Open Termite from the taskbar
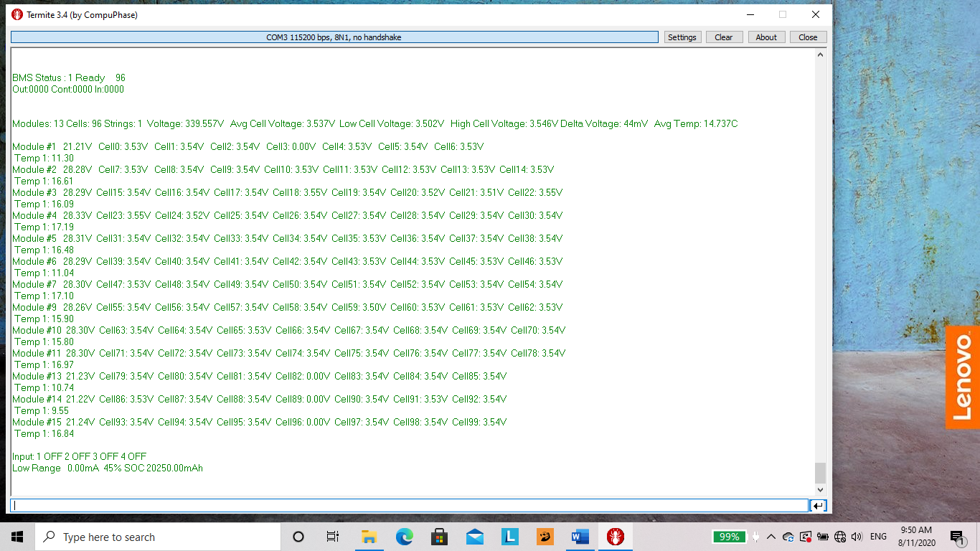This screenshot has height=551, width=980. coord(615,537)
